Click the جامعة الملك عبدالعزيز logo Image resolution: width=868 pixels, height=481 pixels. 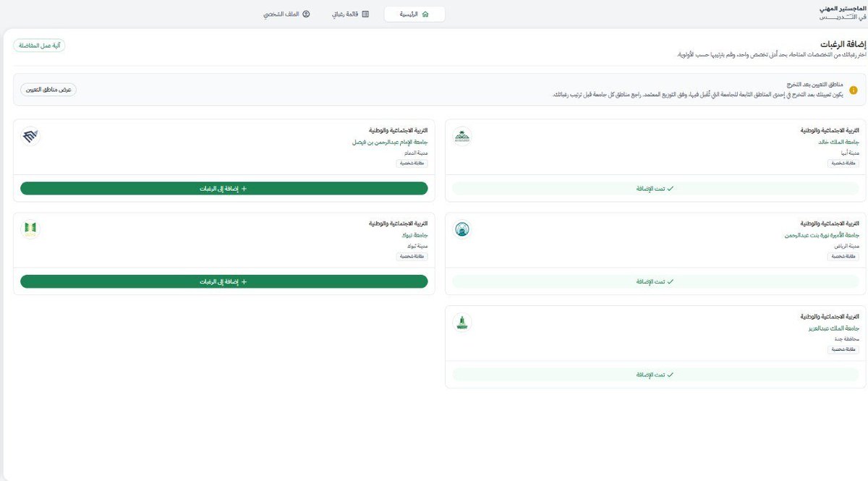[462, 322]
